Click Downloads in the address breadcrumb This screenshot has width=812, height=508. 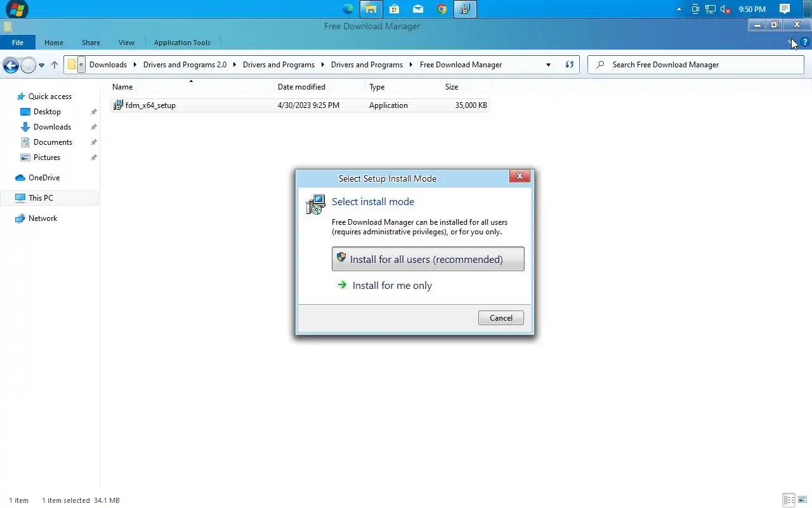tap(108, 65)
